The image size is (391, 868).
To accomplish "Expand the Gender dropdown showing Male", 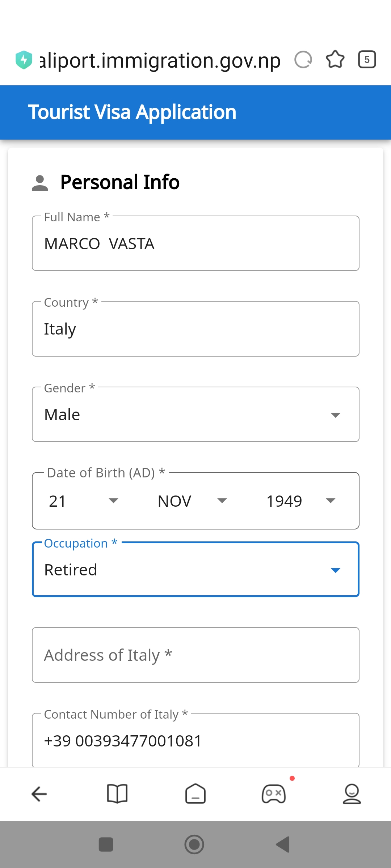I will (195, 414).
